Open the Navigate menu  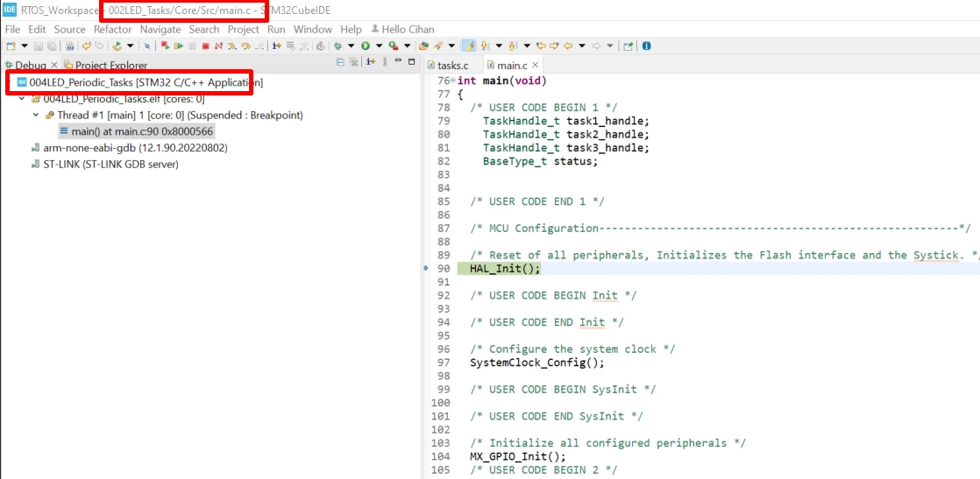point(160,30)
